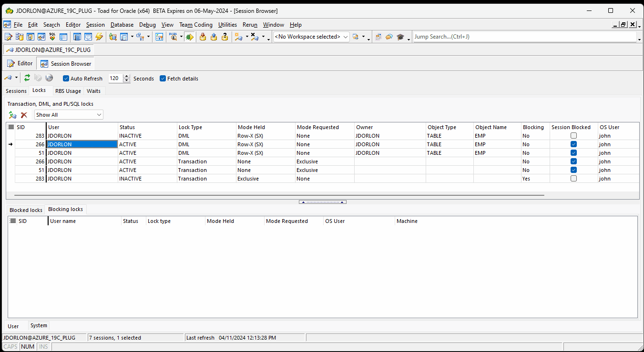Click the Commit icon with down arrow
The width and height of the screenshot is (644, 352).
203,37
